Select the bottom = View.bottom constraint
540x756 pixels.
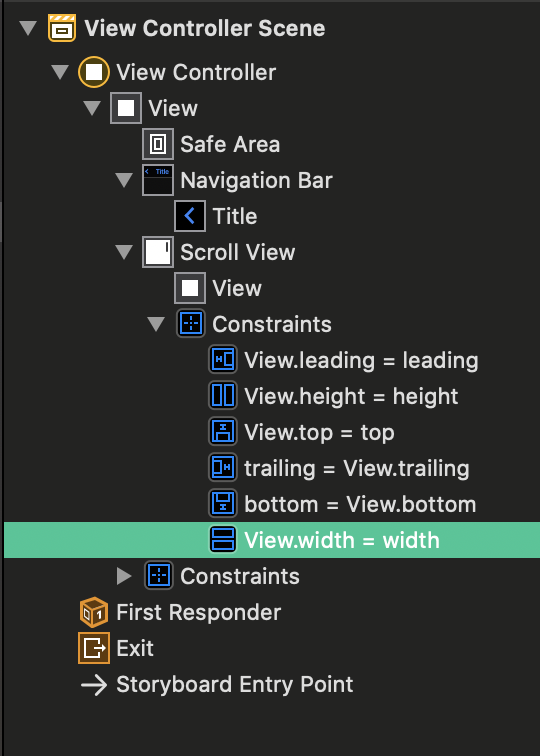pos(343,504)
